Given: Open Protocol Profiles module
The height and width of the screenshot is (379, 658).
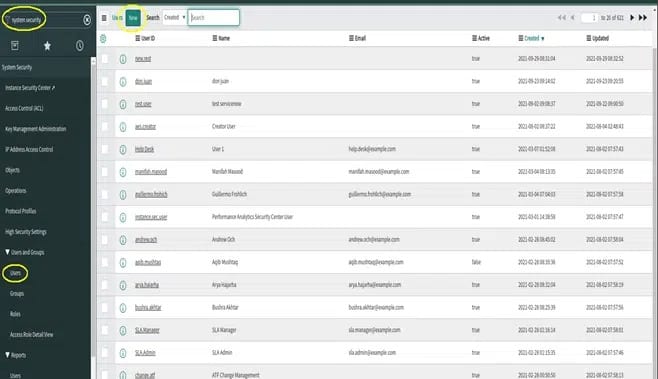Looking at the screenshot, I should coord(21,212).
